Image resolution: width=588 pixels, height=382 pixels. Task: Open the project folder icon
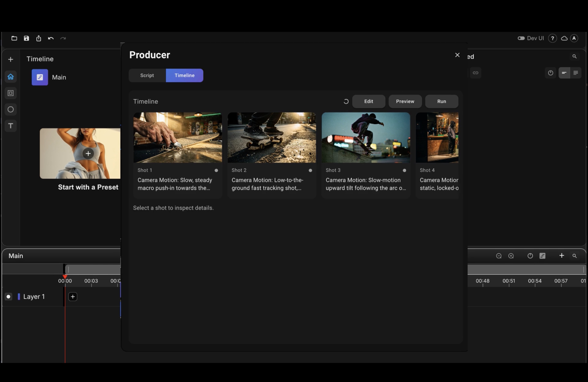[14, 38]
